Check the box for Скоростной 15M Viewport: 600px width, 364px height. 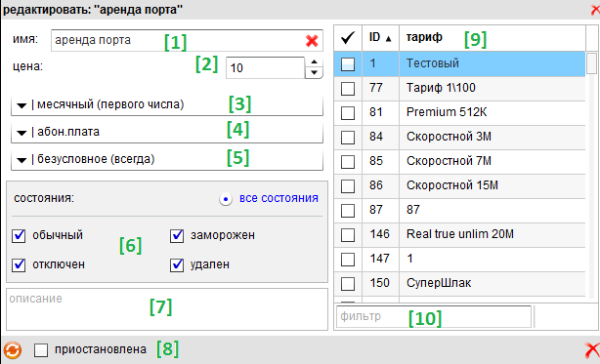pyautogui.click(x=348, y=186)
